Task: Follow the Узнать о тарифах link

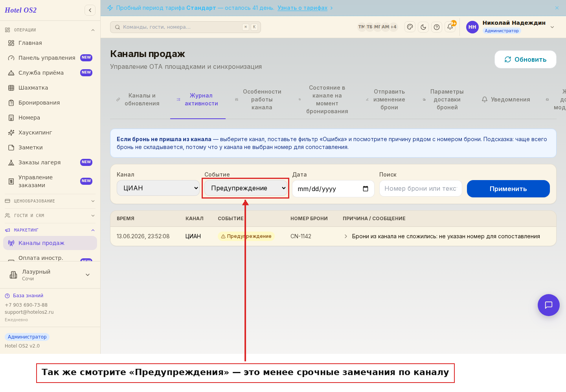Action: (302, 8)
